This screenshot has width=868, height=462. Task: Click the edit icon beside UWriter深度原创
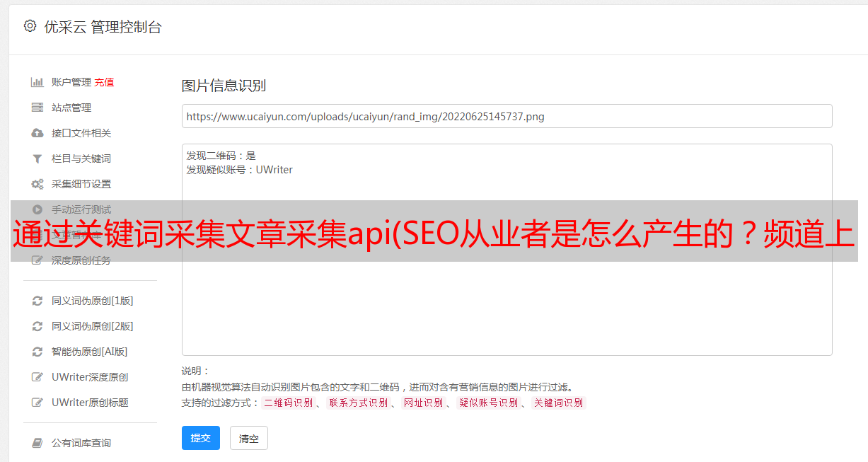tap(37, 377)
